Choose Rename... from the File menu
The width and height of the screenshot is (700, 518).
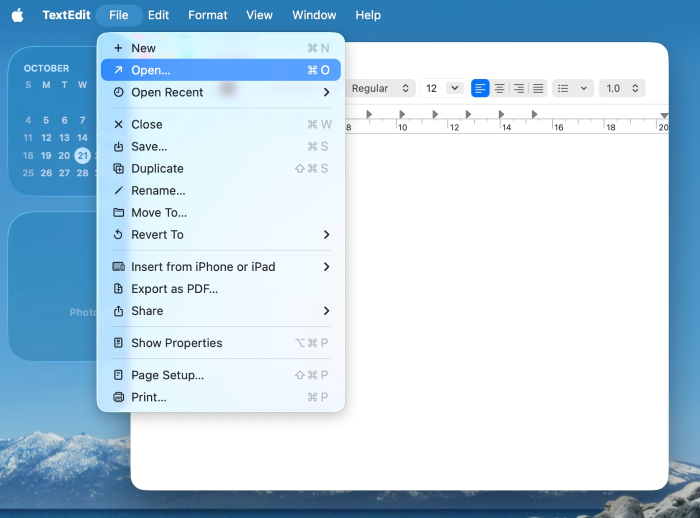221,191
